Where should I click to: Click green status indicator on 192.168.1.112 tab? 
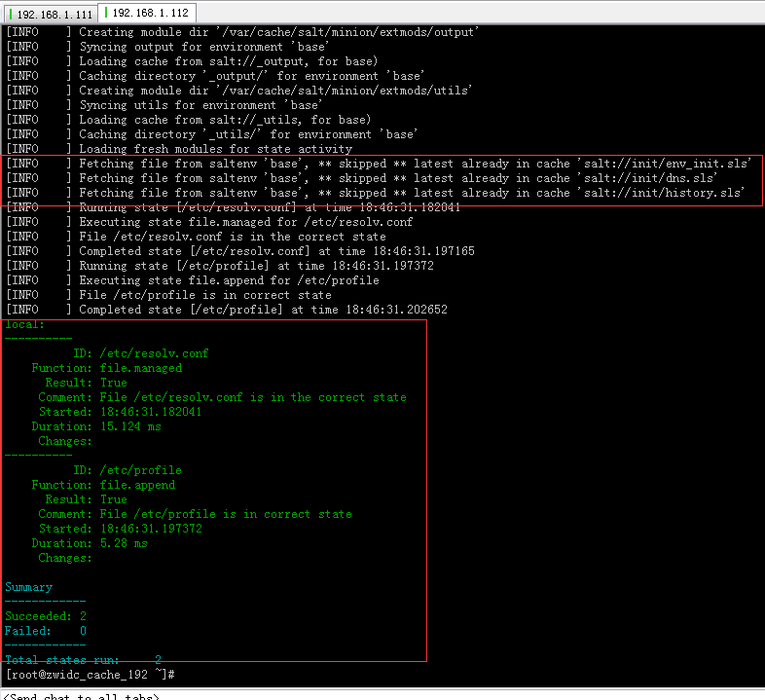[106, 14]
